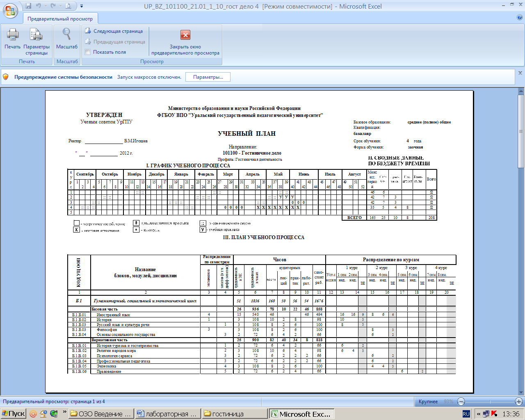Click the zoom in plus button
The height and width of the screenshot is (420, 525).
519,402
